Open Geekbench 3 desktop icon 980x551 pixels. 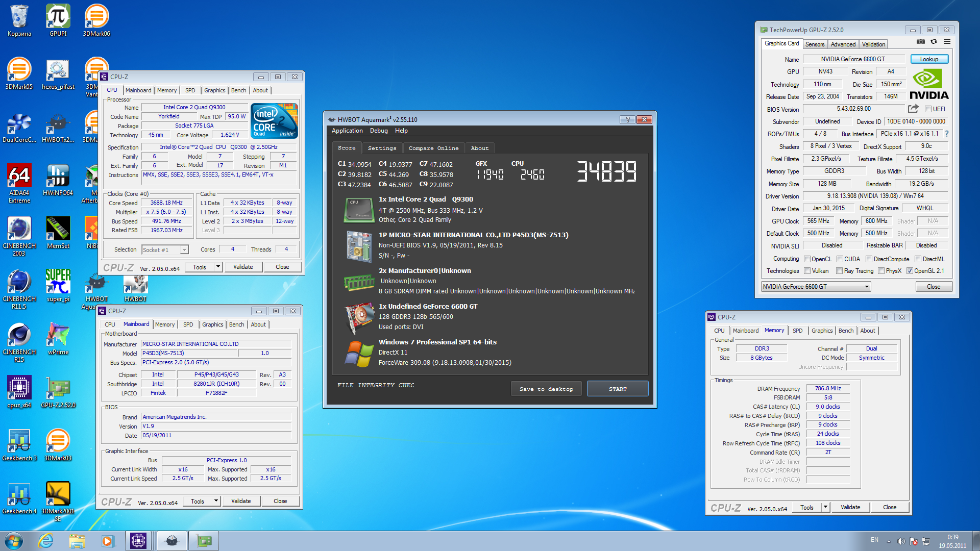19,445
